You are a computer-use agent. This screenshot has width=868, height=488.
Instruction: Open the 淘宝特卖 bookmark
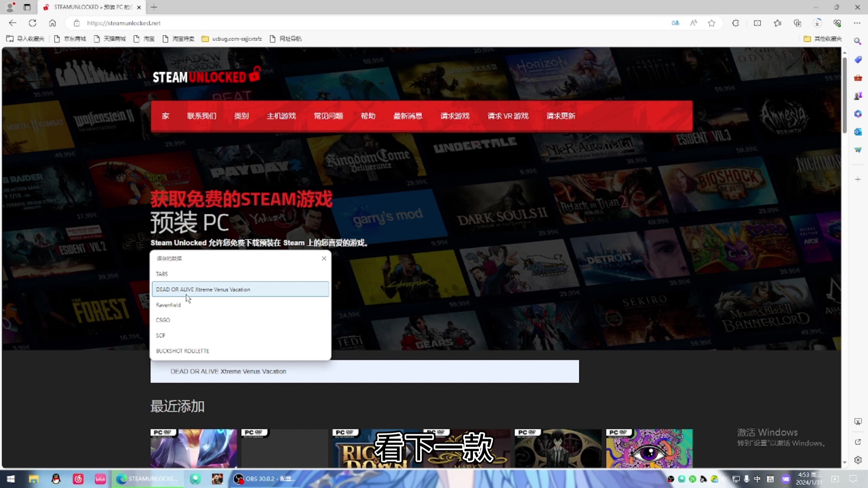click(178, 39)
